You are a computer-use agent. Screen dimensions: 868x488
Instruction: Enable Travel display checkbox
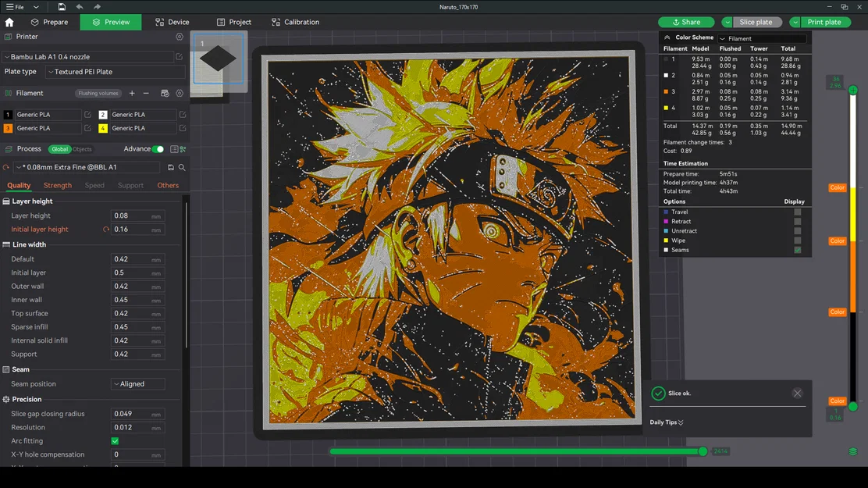tap(798, 212)
